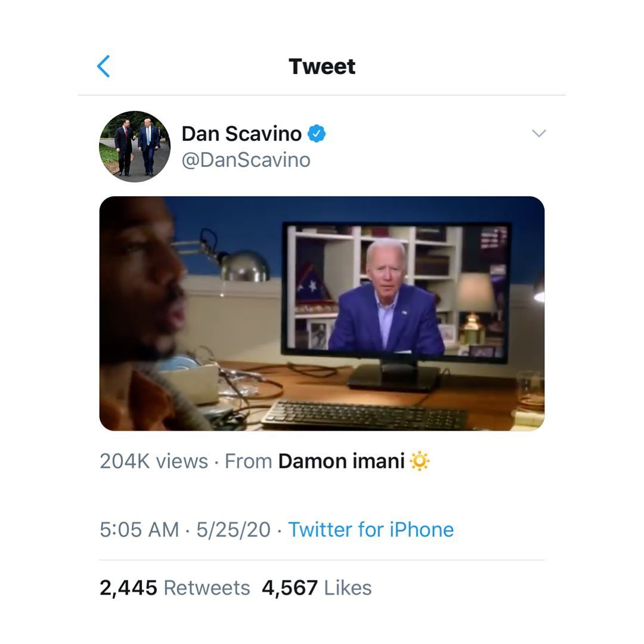
Task: Click the blue verified badge
Action: tap(317, 134)
